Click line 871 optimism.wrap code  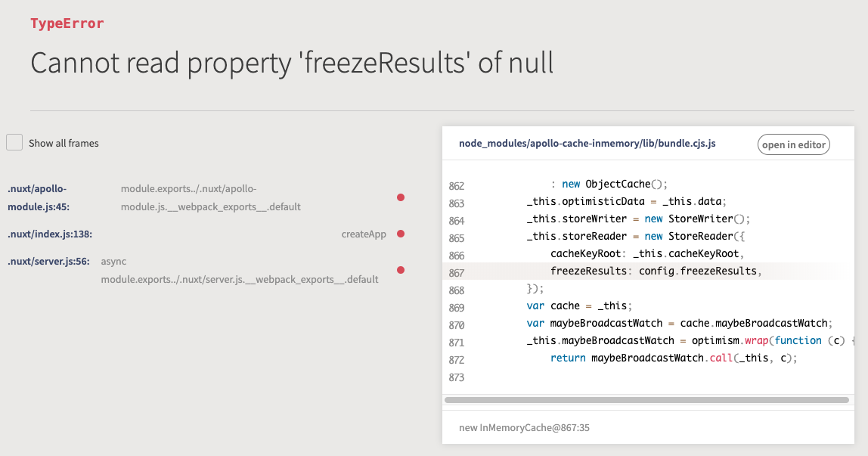click(690, 341)
